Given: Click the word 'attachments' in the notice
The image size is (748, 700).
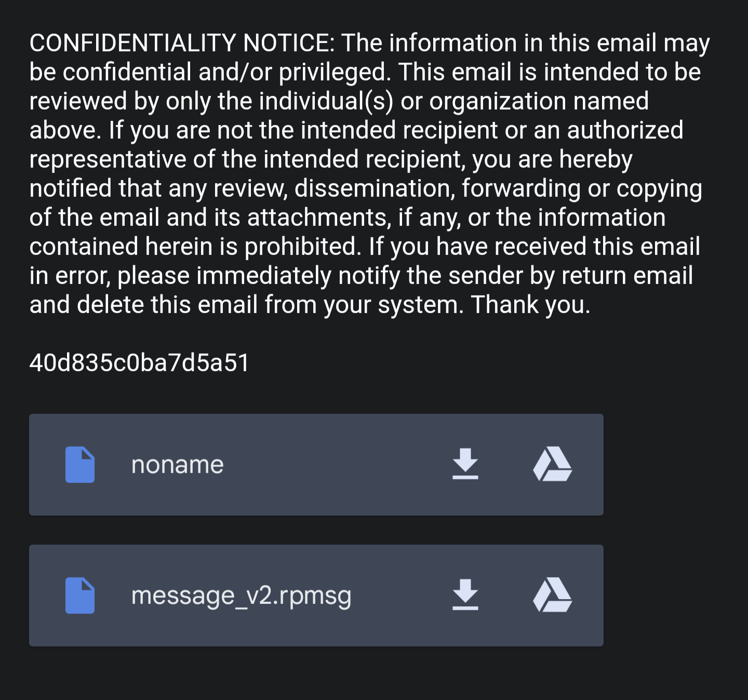Looking at the screenshot, I should point(318,218).
